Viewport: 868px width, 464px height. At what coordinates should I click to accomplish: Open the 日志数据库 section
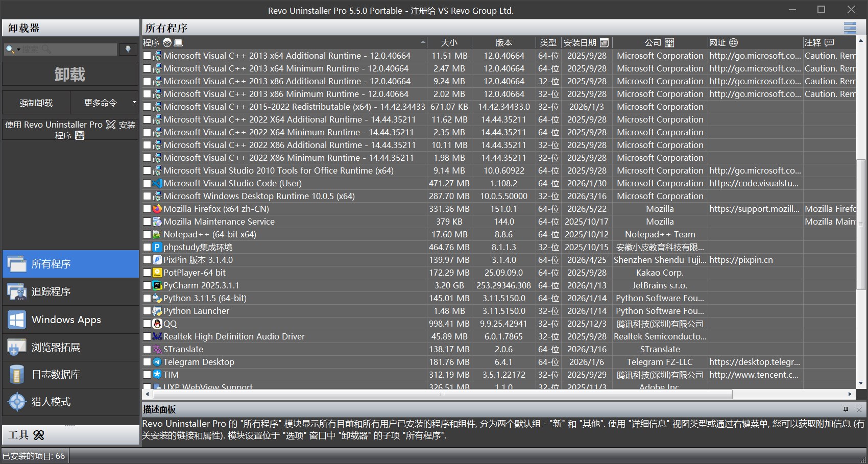point(70,374)
